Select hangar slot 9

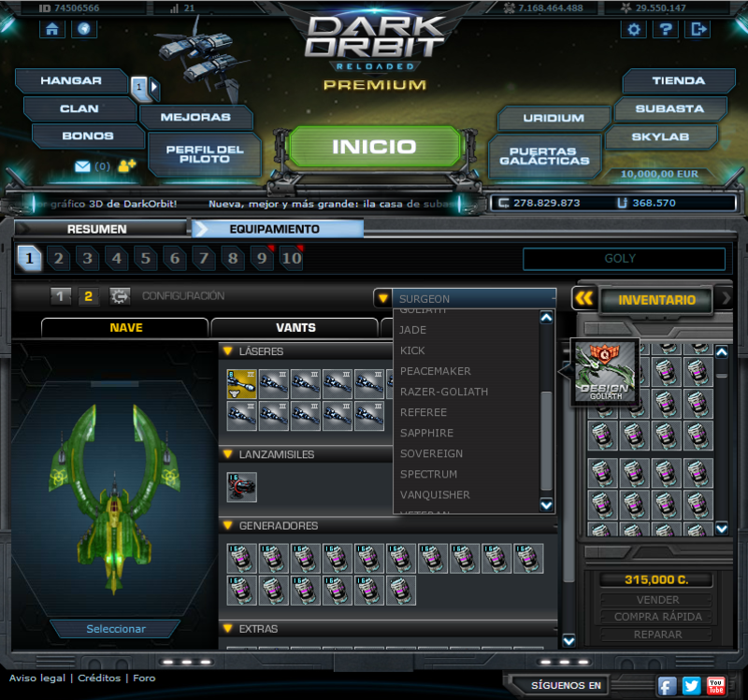click(x=262, y=259)
